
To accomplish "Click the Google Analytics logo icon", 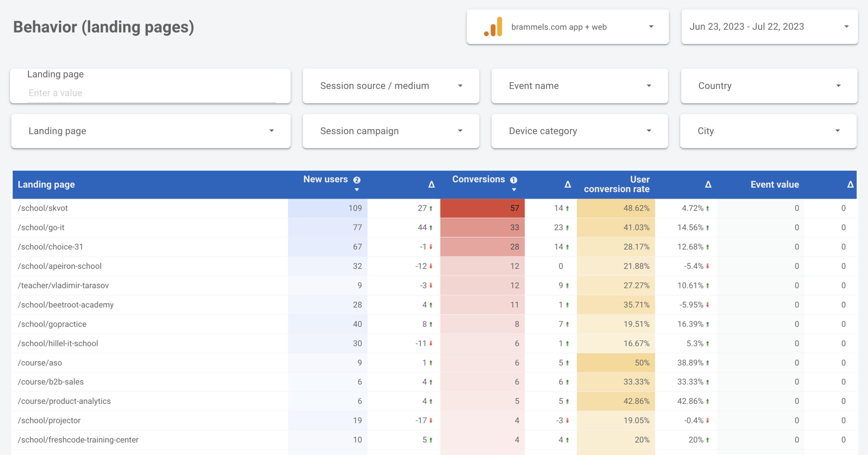I will (x=493, y=27).
